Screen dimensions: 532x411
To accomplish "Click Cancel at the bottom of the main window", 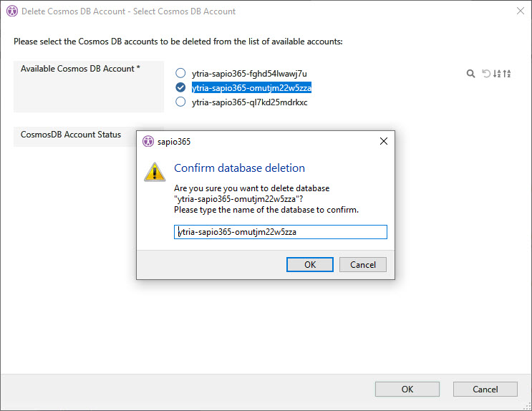I will 485,390.
